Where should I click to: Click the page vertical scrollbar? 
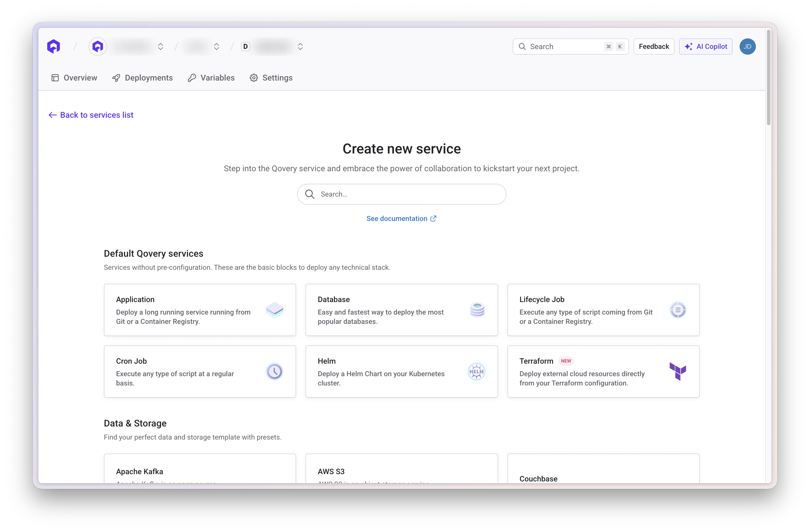point(768,78)
